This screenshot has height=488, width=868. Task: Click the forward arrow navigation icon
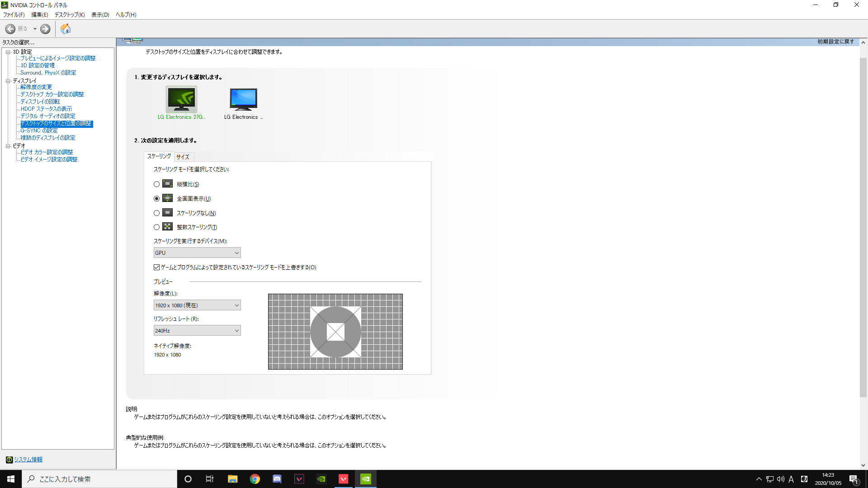pyautogui.click(x=45, y=29)
